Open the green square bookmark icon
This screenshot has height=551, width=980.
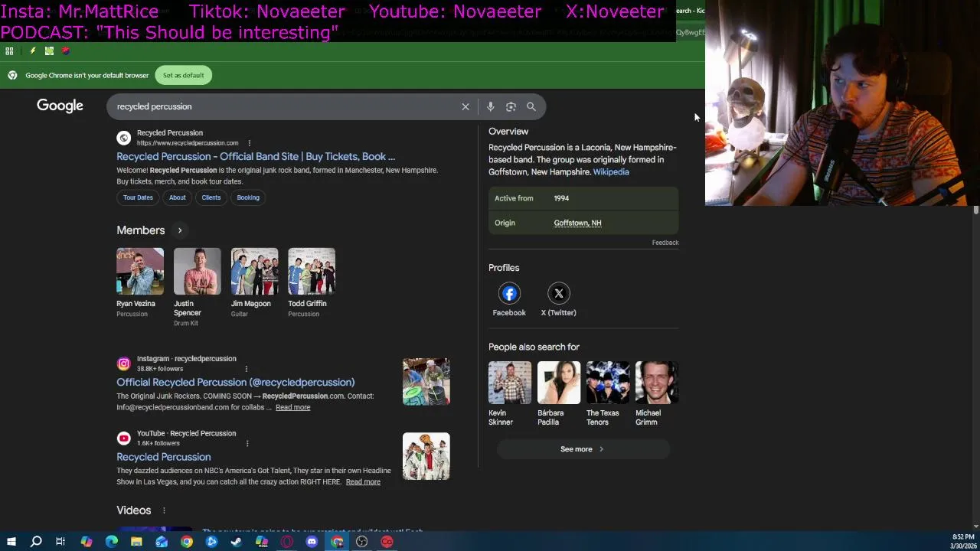(x=49, y=51)
